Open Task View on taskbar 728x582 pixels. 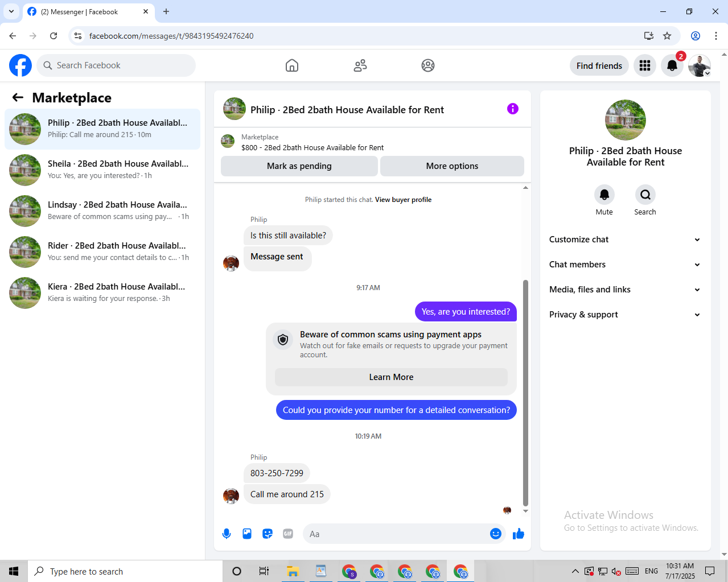point(264,571)
